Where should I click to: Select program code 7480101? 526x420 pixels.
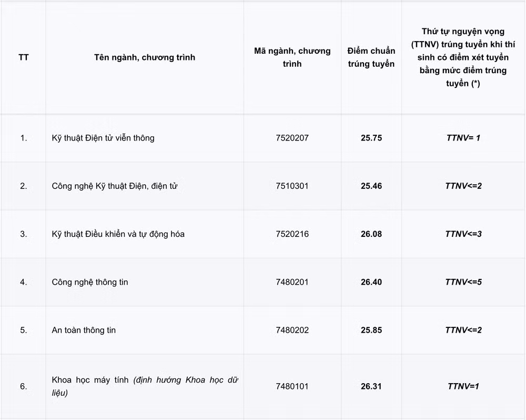[292, 386]
